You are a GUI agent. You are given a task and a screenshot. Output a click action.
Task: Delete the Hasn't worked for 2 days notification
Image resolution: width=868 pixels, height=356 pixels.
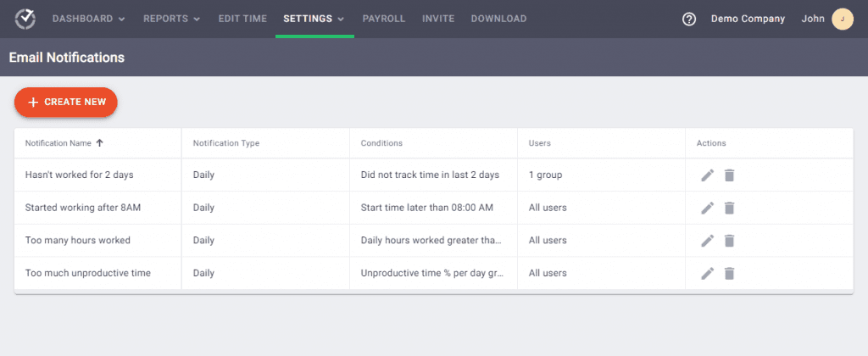[x=730, y=175]
